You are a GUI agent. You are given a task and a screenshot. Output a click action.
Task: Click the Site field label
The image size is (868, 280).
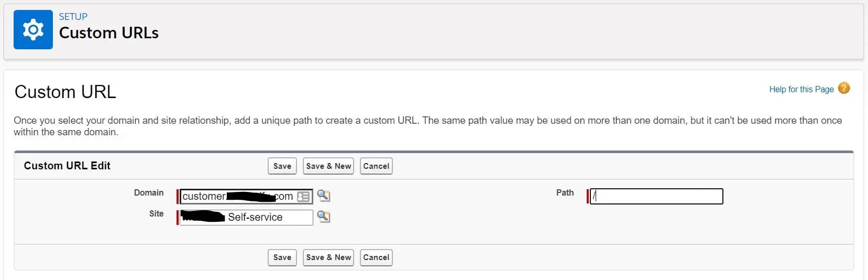click(x=156, y=214)
